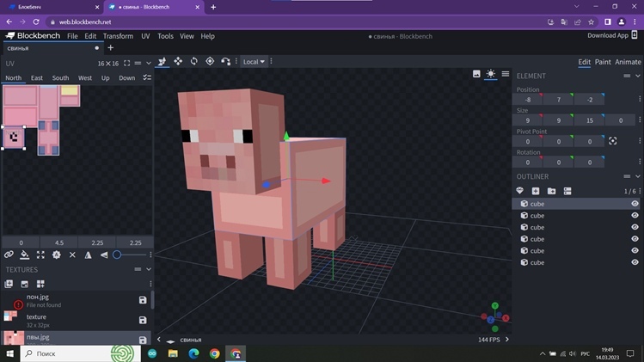Viewport: 644px width, 362px height.
Task: Select the Pivot tool in viewport toolbar
Action: pyautogui.click(x=210, y=61)
